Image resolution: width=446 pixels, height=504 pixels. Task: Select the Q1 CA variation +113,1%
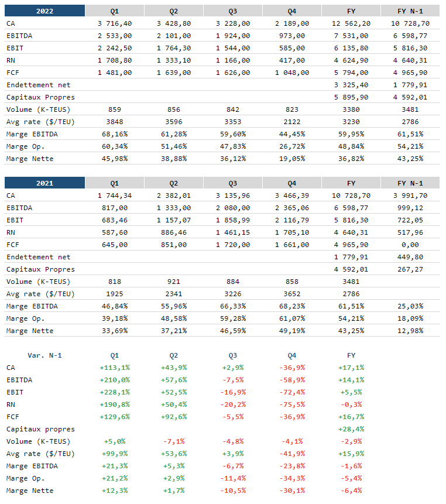pos(115,368)
